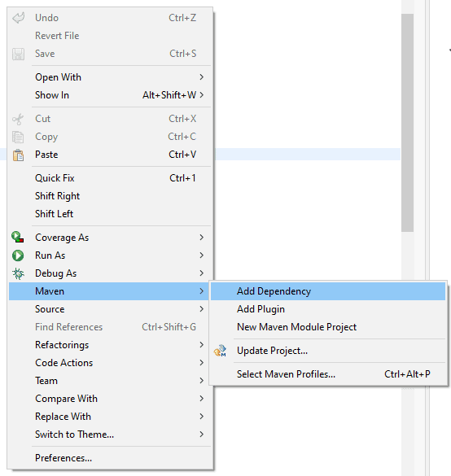Click the Coverage As icon
Image resolution: width=451 pixels, height=476 pixels.
tap(18, 238)
